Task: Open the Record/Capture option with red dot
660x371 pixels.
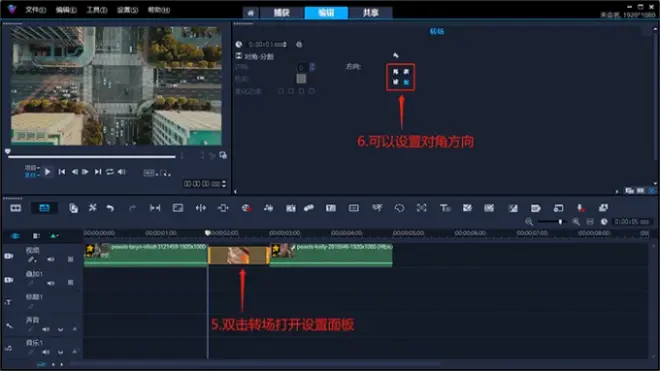Action: pyautogui.click(x=246, y=208)
